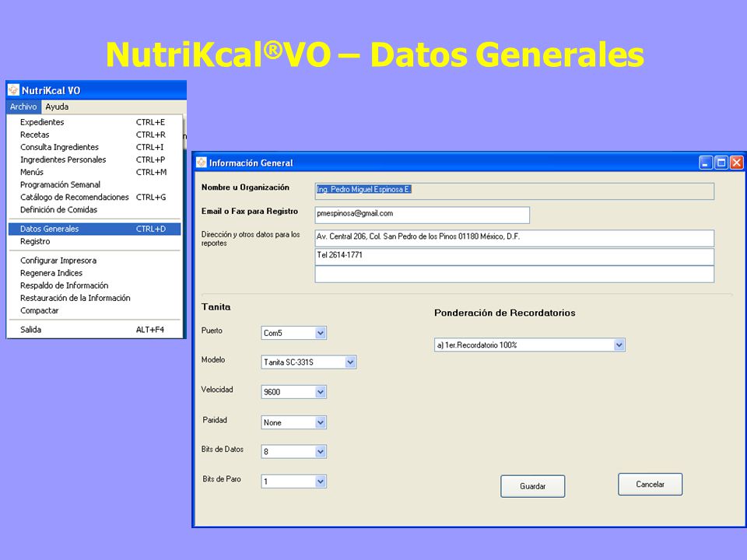Image resolution: width=747 pixels, height=560 pixels.
Task: Click the NutriKcal VO title bar icon
Action: tap(13, 90)
